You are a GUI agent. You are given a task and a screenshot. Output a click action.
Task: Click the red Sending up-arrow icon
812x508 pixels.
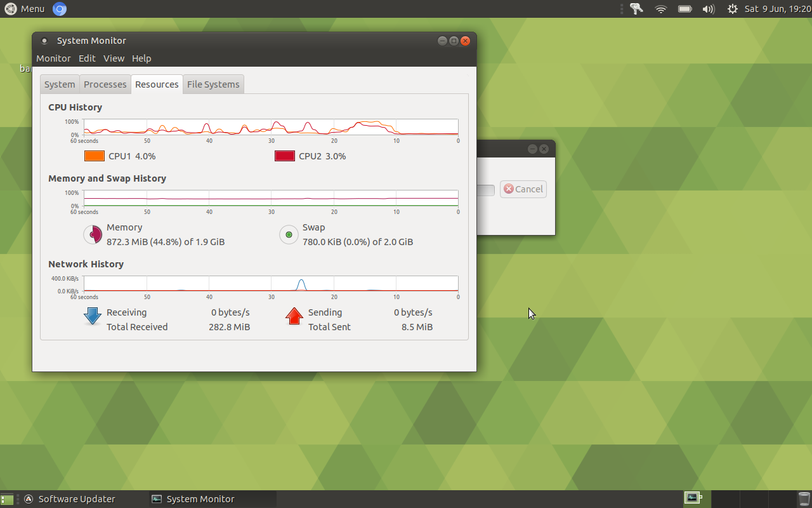point(294,316)
